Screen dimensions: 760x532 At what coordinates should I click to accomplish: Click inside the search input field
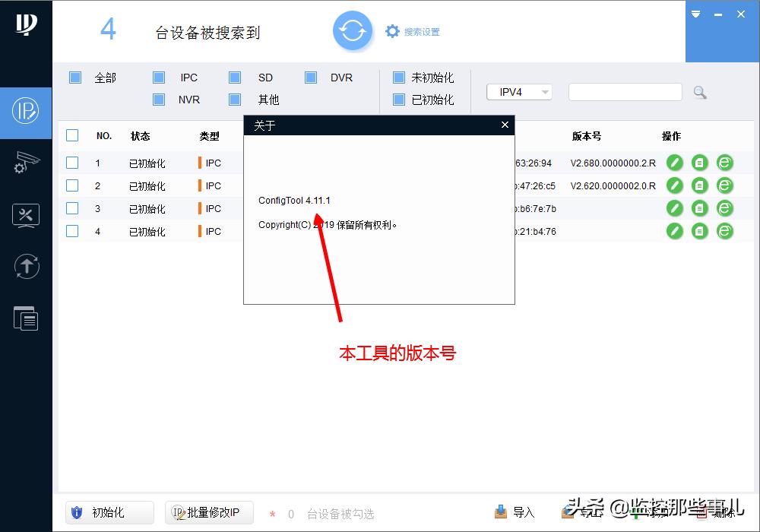coord(625,91)
